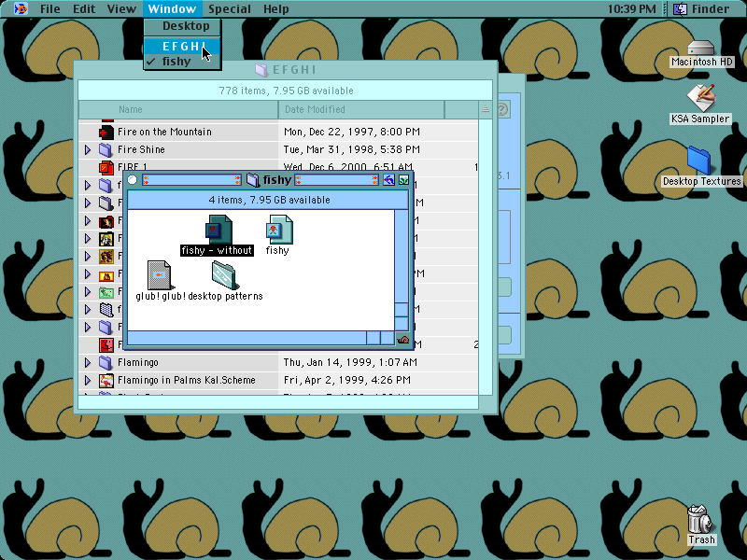Open the Apple menu fish icon
Image resolution: width=747 pixels, height=560 pixels.
[21, 8]
